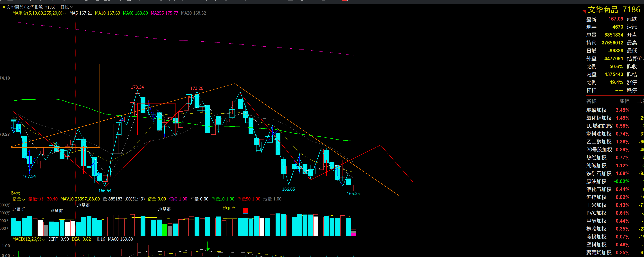The height and width of the screenshot is (257, 644).
Task: Select the 文华商品(文华指数 7186) chart title
Action: pos(31,7)
